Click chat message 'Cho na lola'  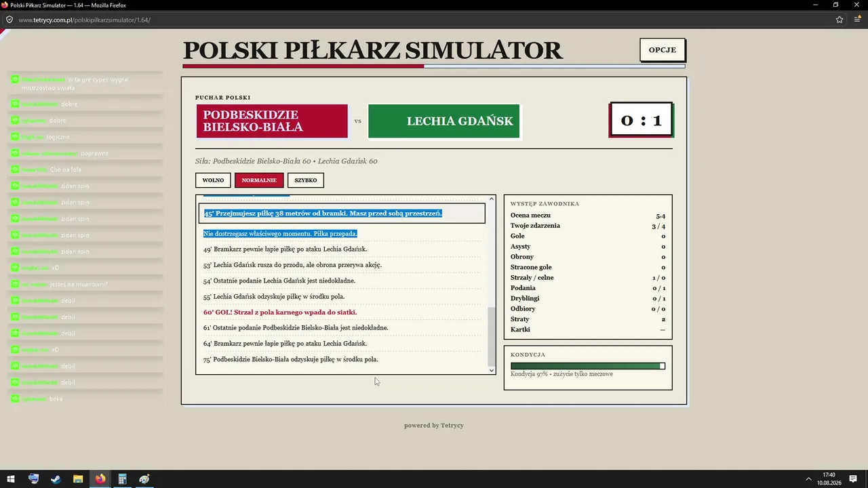tap(66, 169)
